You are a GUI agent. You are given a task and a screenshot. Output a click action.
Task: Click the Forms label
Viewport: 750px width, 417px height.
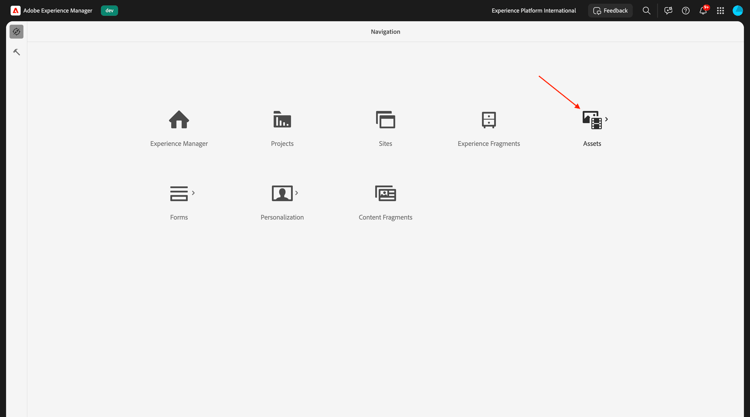pyautogui.click(x=179, y=217)
